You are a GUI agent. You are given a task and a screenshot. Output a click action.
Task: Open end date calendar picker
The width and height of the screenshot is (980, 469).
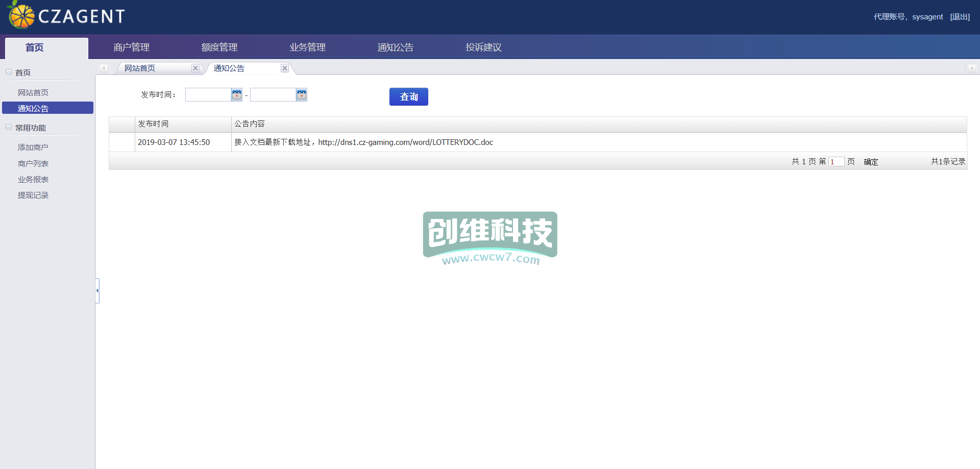coord(302,94)
